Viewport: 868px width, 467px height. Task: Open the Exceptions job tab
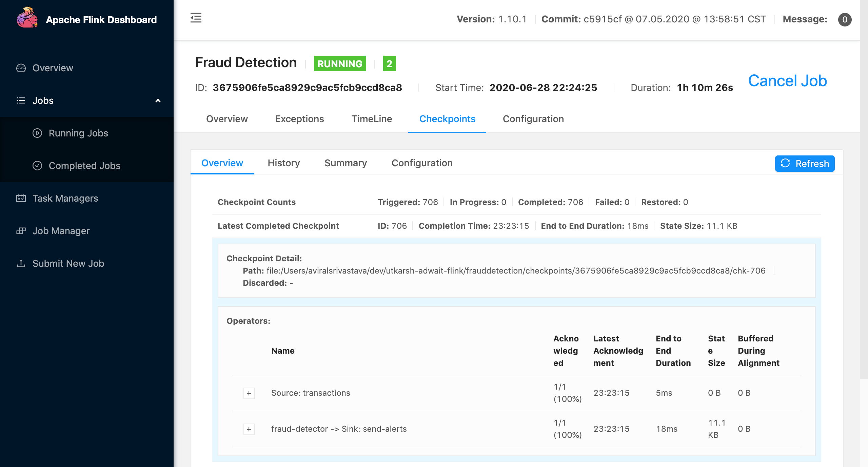(299, 119)
